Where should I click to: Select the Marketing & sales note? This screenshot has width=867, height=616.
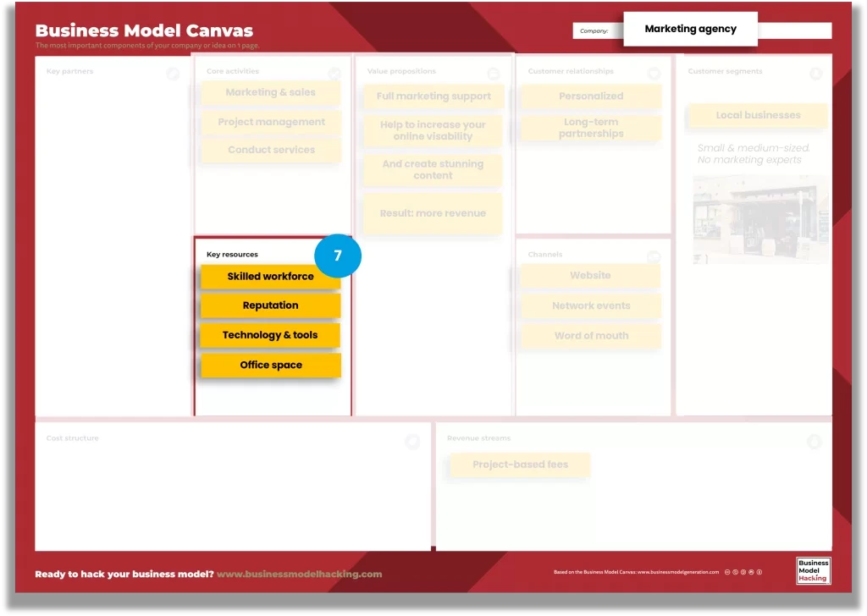(270, 93)
